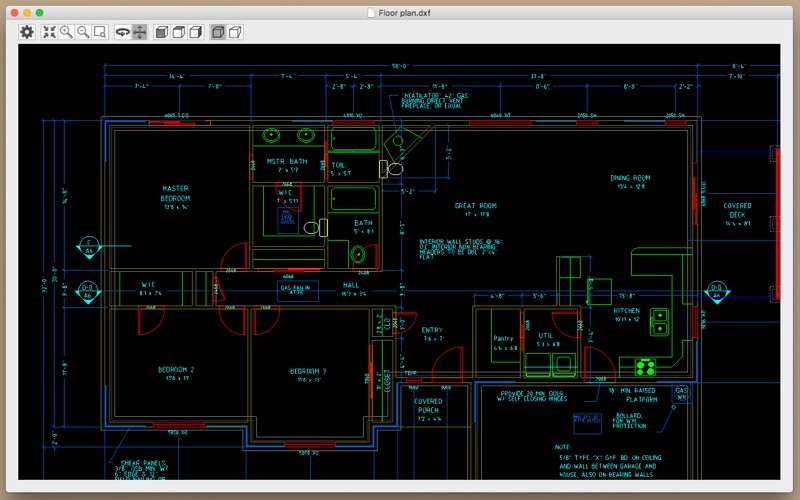Switch to front face cube view
This screenshot has width=800, height=500.
pyautogui.click(x=162, y=32)
